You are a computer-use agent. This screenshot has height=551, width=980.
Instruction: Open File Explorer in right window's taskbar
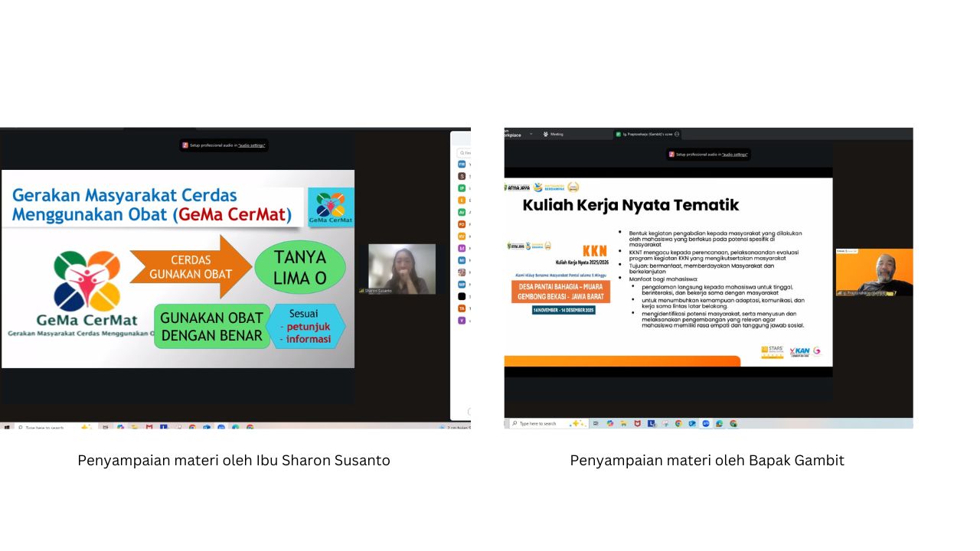[x=623, y=423]
